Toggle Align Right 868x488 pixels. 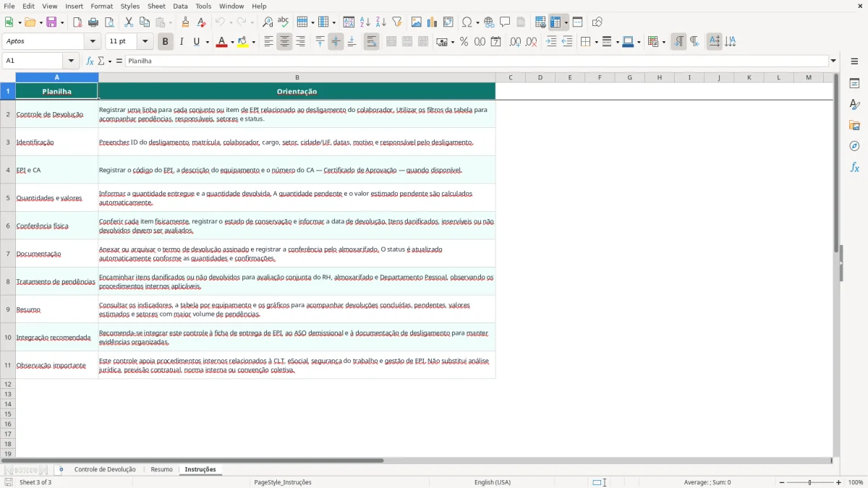300,42
